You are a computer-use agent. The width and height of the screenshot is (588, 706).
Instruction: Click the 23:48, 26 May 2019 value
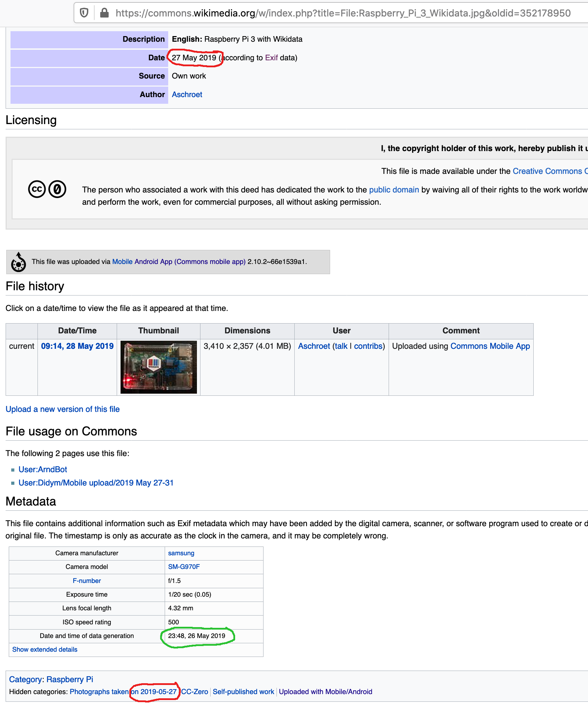[x=197, y=636]
